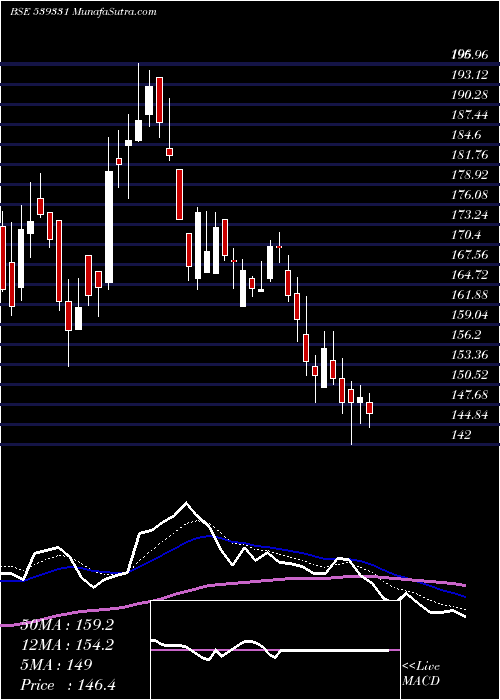Click the 173.24 axis value

tap(469, 215)
